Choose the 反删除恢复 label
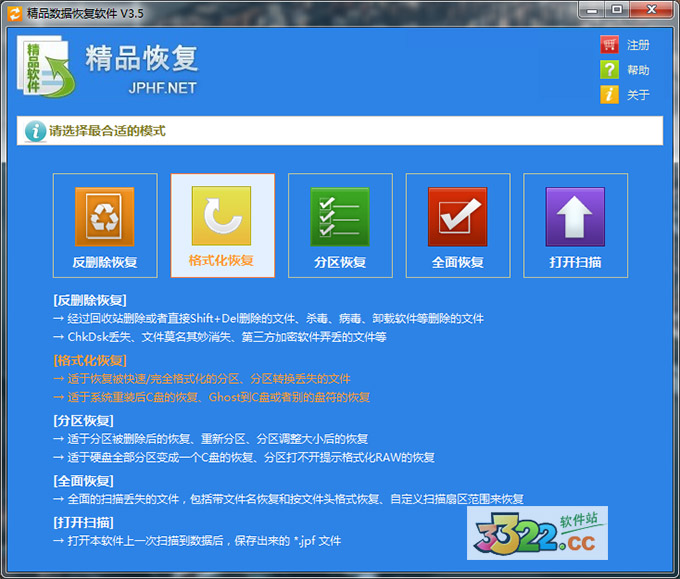Screen dimensions: 680x579 tap(105, 262)
